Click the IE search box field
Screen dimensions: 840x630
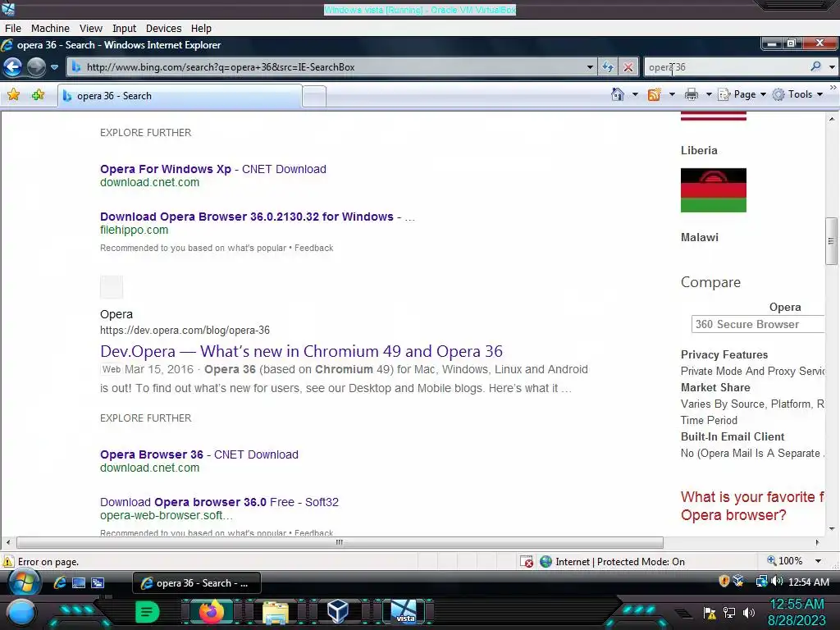[727, 67]
